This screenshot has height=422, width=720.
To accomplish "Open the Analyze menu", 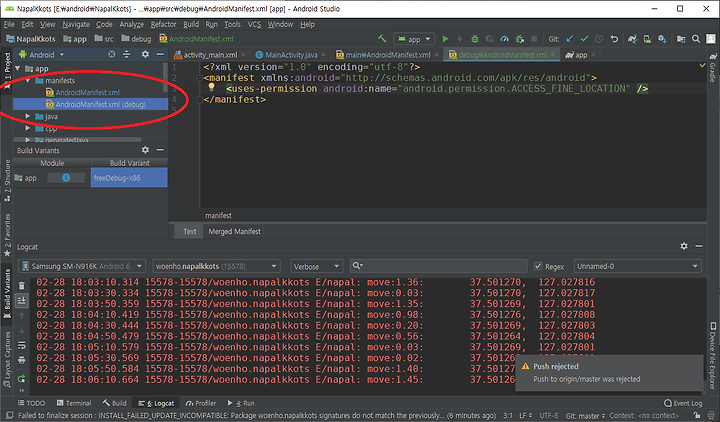I will click(x=131, y=24).
